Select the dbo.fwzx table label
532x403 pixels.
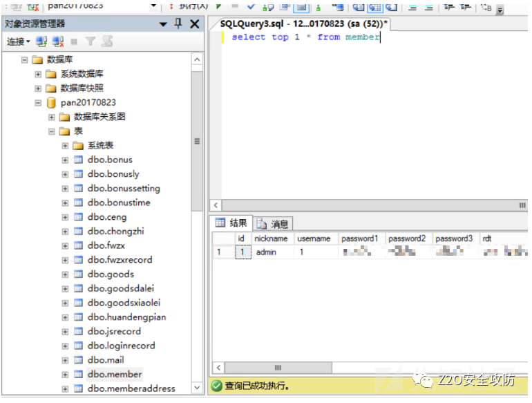tap(106, 245)
